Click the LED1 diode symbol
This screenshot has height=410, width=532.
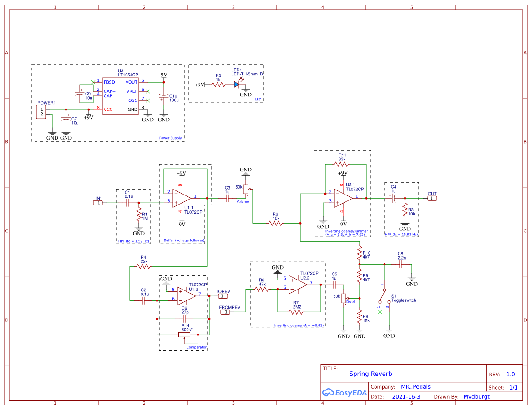point(237,85)
